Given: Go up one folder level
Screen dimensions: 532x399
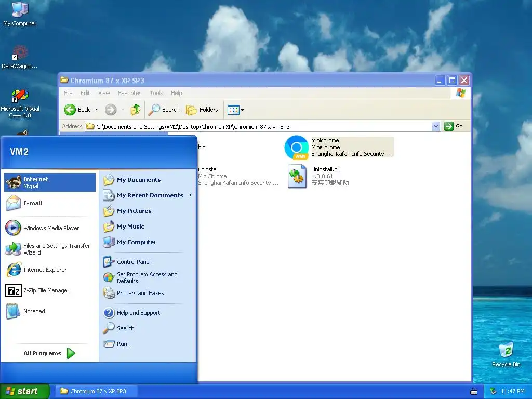Looking at the screenshot, I should 136,110.
